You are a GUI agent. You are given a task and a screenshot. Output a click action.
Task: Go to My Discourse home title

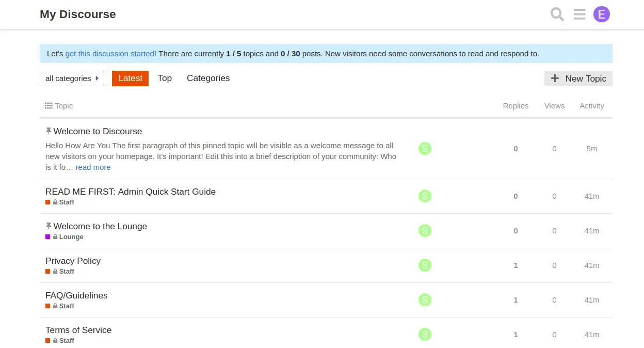pyautogui.click(x=78, y=14)
